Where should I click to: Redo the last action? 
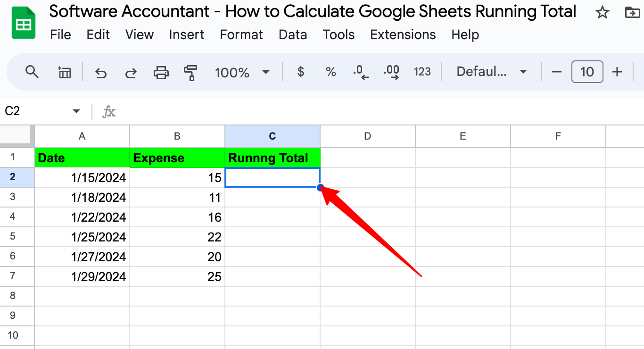(x=131, y=72)
